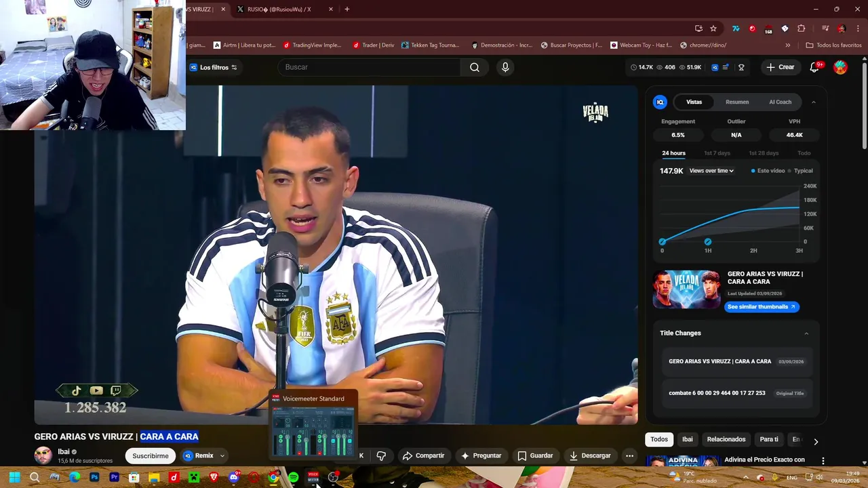Toggle the Este vídeo chart series
Viewport: 868px width, 488px height.
(x=768, y=171)
